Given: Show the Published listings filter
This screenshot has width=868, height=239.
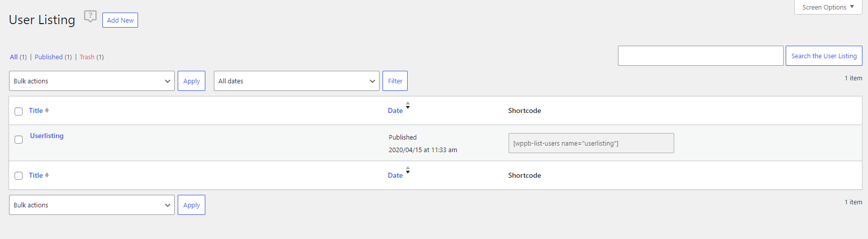Looking at the screenshot, I should (x=49, y=57).
